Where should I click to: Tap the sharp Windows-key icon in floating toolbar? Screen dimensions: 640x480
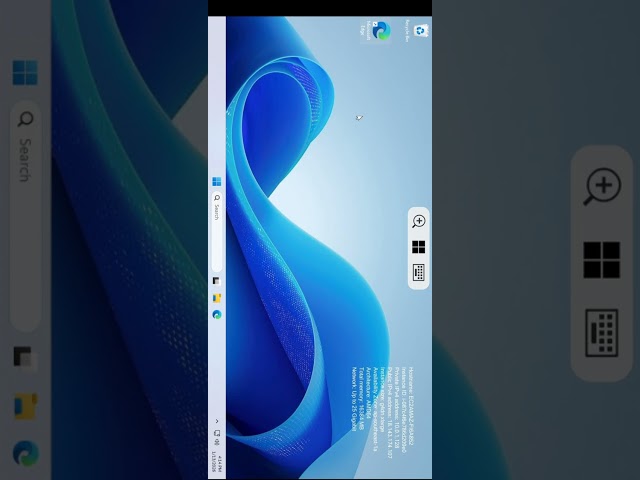418,247
